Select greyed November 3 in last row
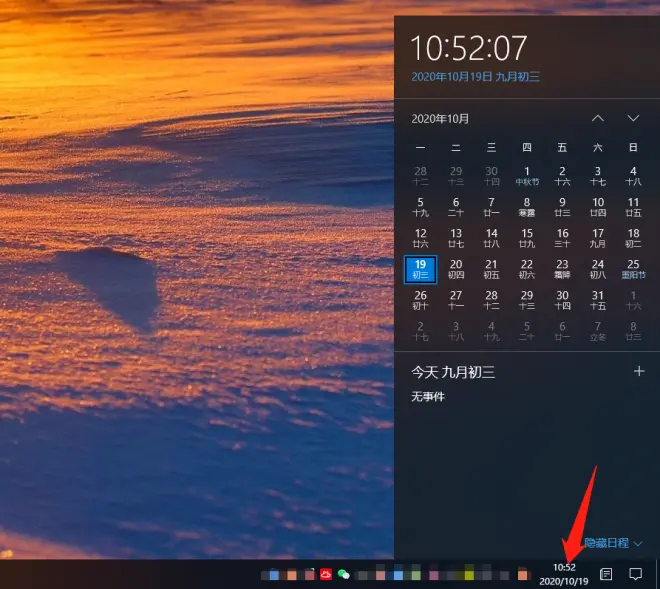Screen dimensions: 660x589 456,331
